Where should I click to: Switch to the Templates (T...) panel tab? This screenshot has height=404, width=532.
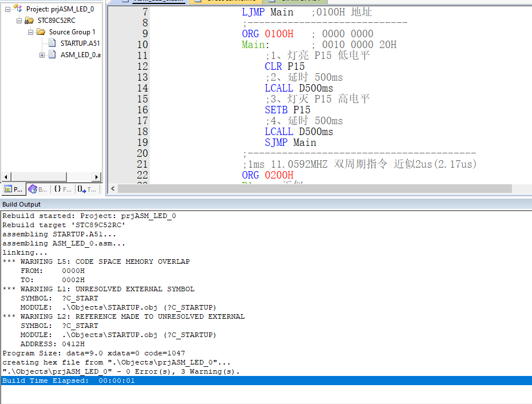[87, 189]
